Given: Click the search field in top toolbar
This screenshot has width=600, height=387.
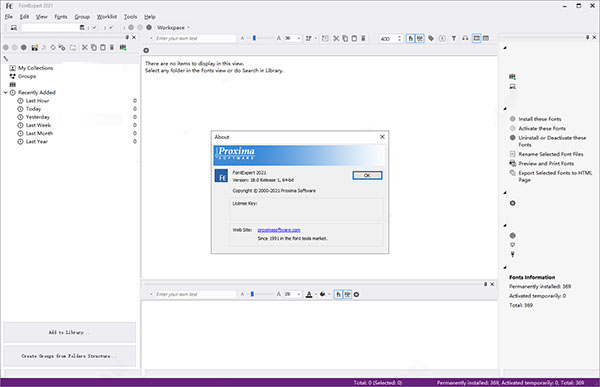Looking at the screenshot, I should 50,28.
